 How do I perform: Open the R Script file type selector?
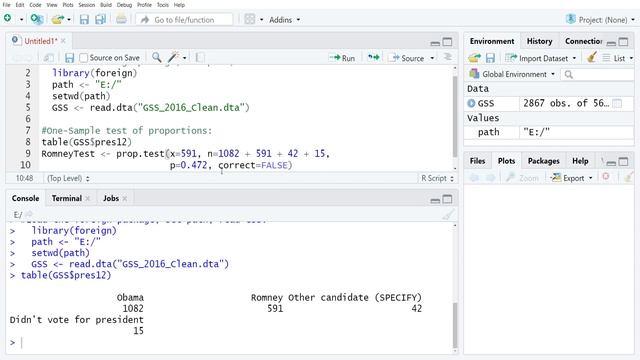point(437,178)
